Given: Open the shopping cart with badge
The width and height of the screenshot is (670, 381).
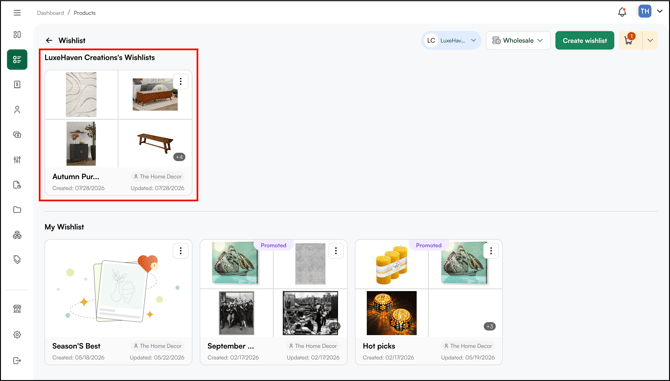Looking at the screenshot, I should 629,40.
